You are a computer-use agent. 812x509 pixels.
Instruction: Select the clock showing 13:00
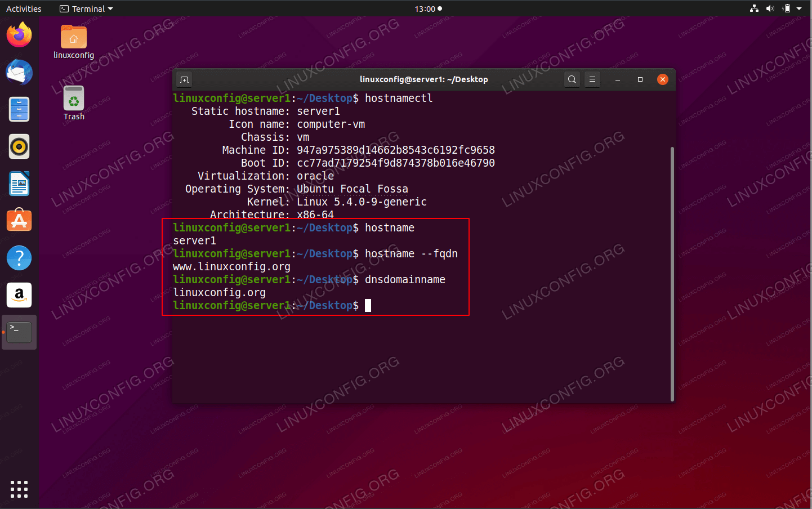[x=425, y=8]
